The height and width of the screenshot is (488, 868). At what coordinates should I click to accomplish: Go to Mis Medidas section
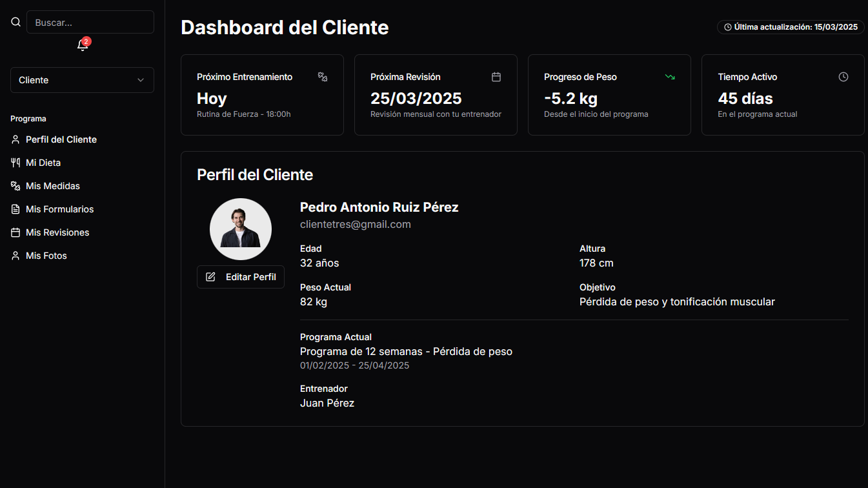coord(53,186)
